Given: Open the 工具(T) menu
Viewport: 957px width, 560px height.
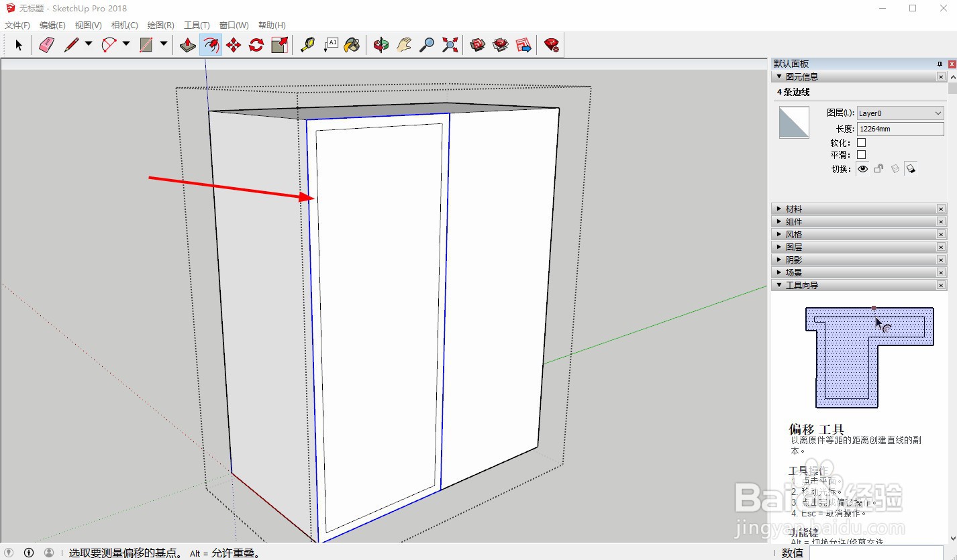Looking at the screenshot, I should pyautogui.click(x=197, y=25).
